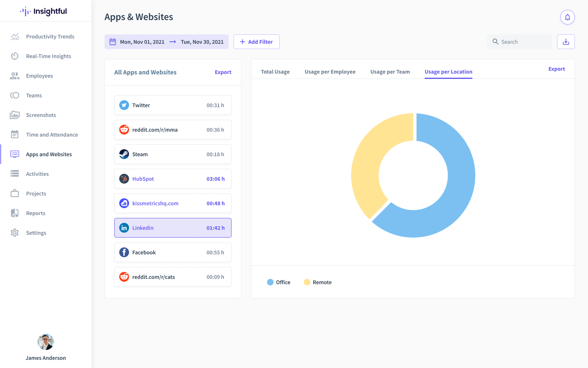The image size is (588, 368).
Task: Click the HubSpot icon in the app list
Action: (x=124, y=179)
